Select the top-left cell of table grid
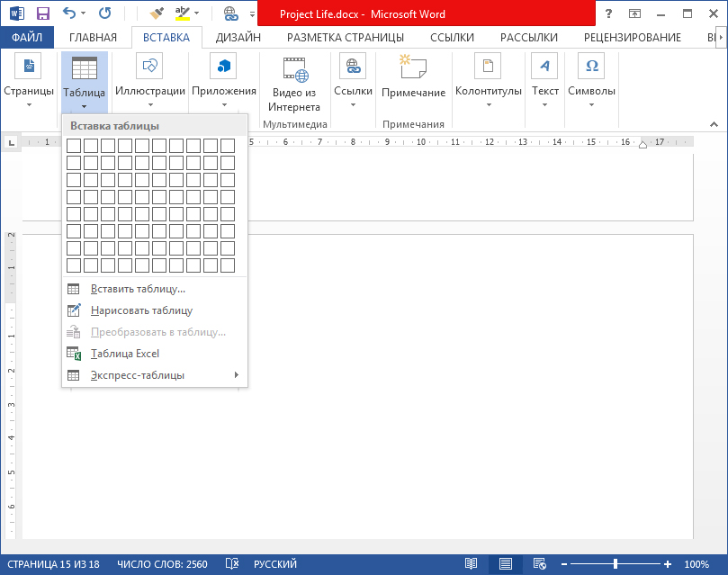 (74, 146)
